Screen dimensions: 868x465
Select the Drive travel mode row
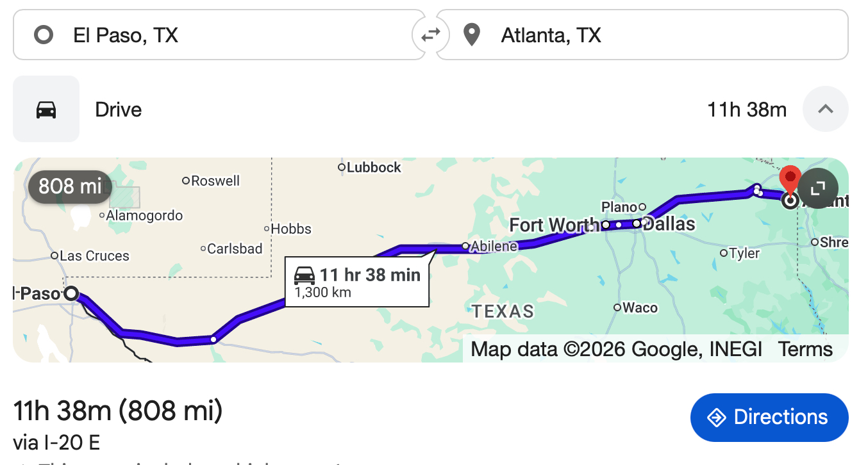click(410, 110)
